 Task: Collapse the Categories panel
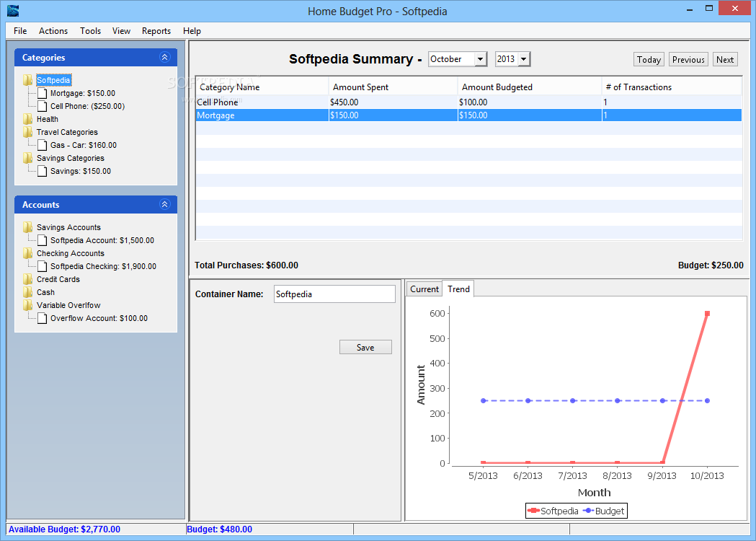point(164,58)
